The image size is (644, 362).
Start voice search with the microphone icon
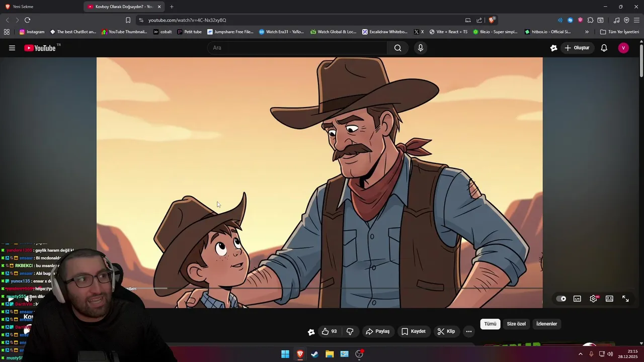[421, 48]
